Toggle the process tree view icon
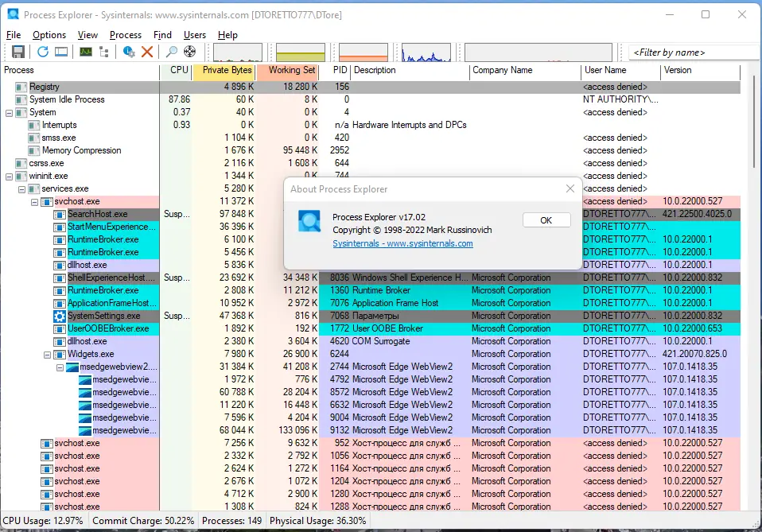 (x=104, y=52)
